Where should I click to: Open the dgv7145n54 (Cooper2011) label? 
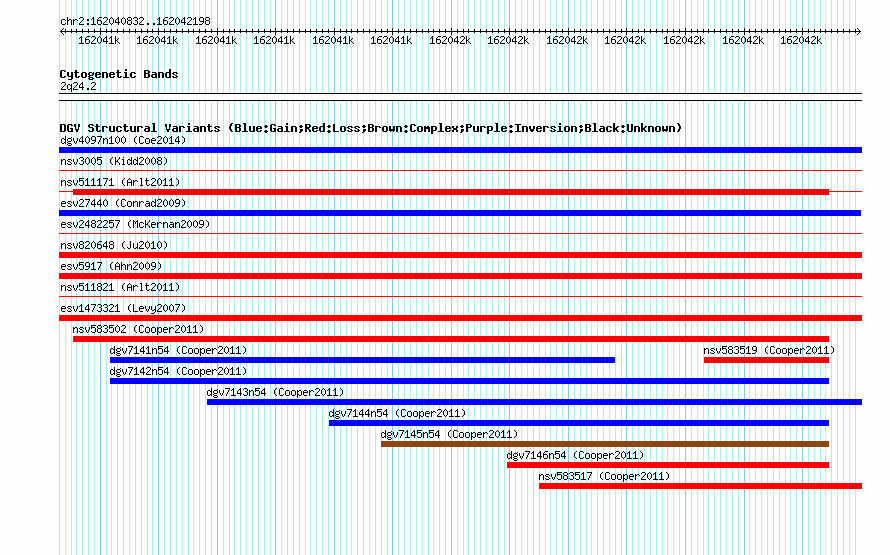450,434
